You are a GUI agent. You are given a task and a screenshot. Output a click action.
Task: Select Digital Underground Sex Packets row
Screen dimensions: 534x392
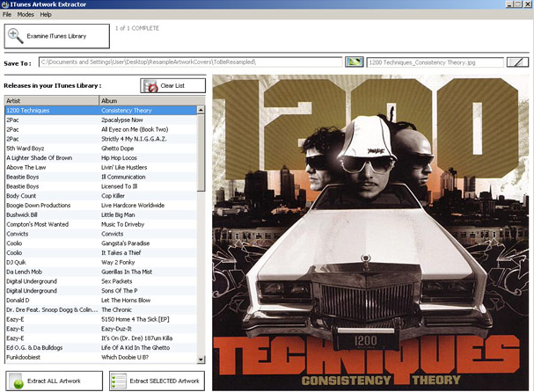100,281
